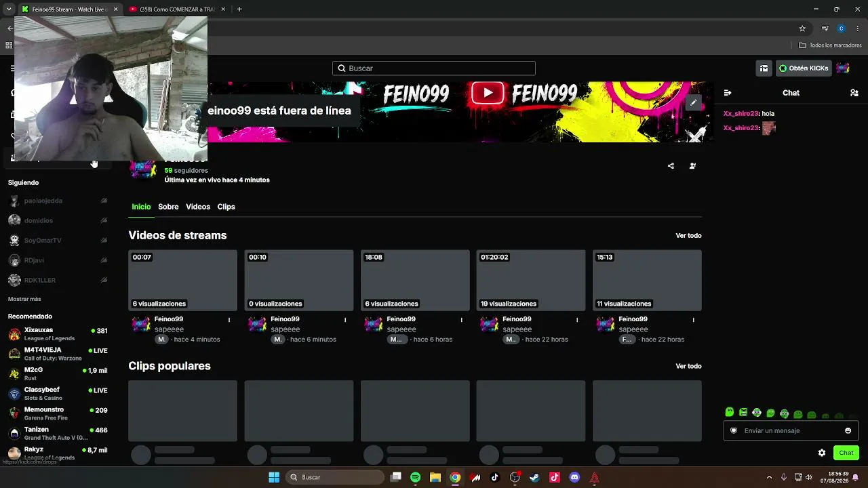
Task: Open options for the 18:08 stream video
Action: tap(461, 320)
